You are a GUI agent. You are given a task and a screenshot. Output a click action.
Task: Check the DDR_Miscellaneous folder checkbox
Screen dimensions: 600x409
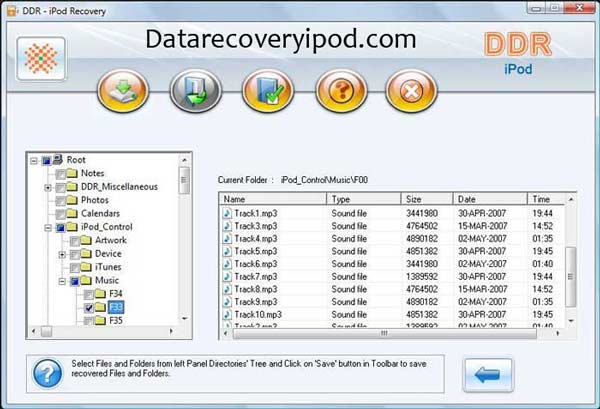point(60,187)
